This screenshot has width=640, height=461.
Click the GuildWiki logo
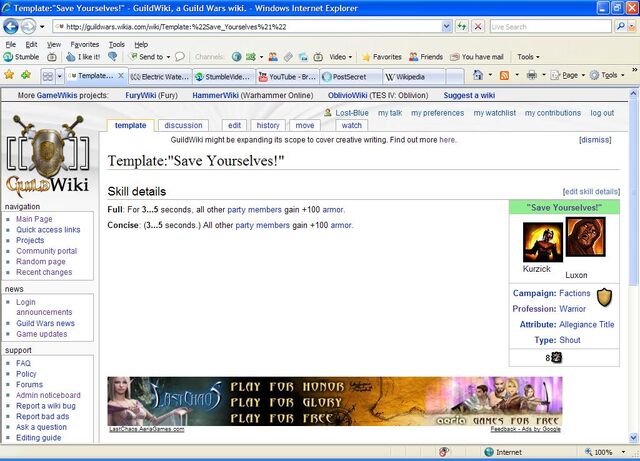48,155
